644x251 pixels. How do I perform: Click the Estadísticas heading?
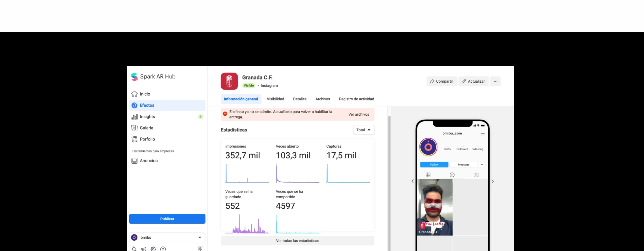pyautogui.click(x=234, y=130)
